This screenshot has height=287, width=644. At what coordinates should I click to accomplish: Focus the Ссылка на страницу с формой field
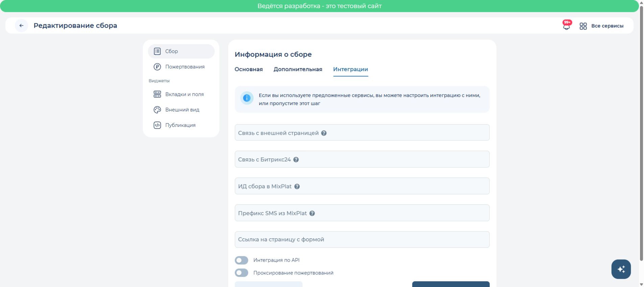[362, 240]
